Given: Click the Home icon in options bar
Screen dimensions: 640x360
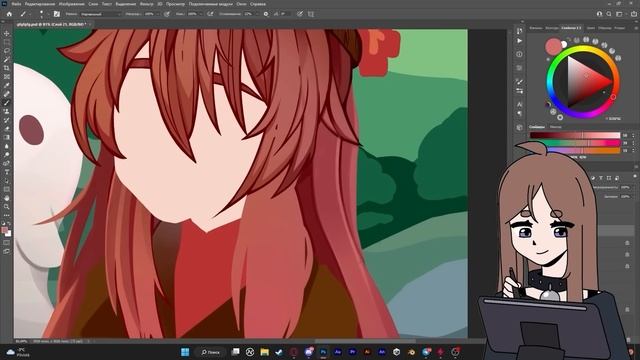Looking at the screenshot, I should (x=9, y=14).
